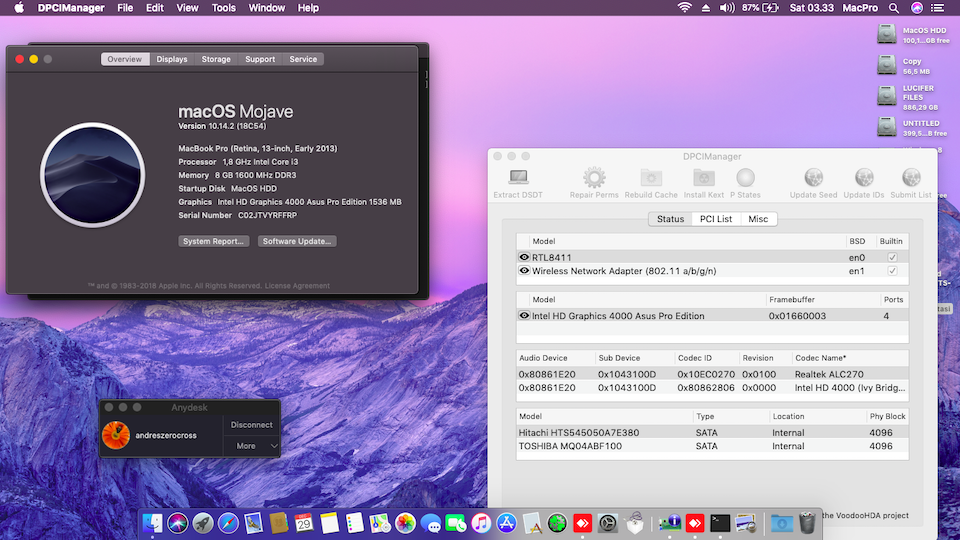Click the Framebuffer value 0x01660003

click(797, 316)
